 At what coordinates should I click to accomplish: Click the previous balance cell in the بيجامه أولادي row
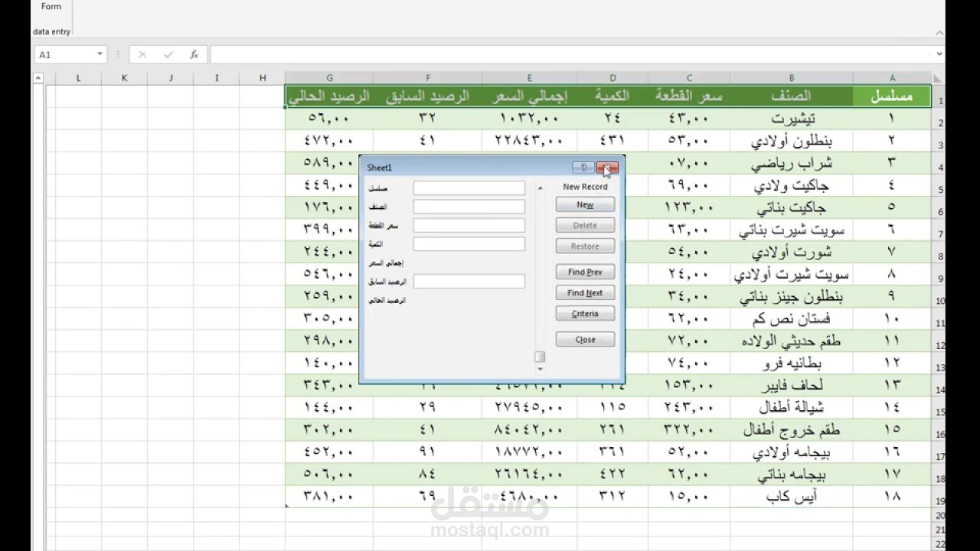click(x=427, y=452)
